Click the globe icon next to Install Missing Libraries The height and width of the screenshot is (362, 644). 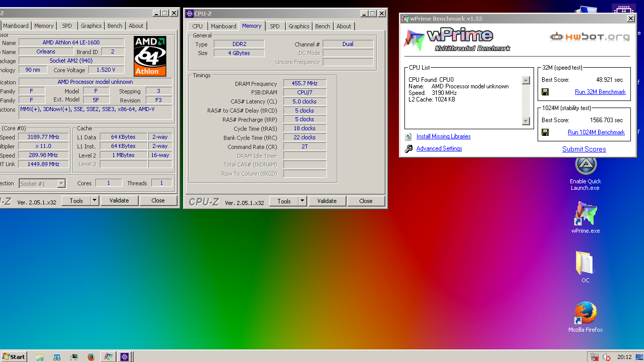pyautogui.click(x=408, y=136)
